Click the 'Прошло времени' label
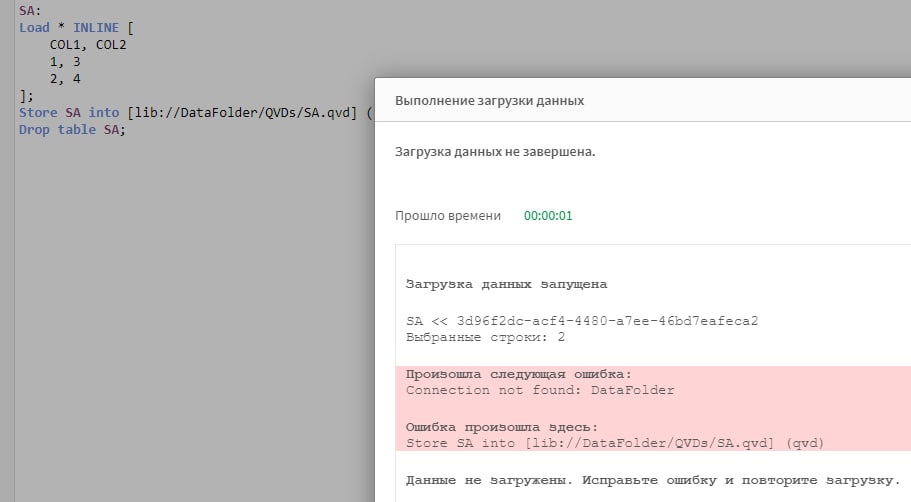911x502 pixels. (x=448, y=216)
